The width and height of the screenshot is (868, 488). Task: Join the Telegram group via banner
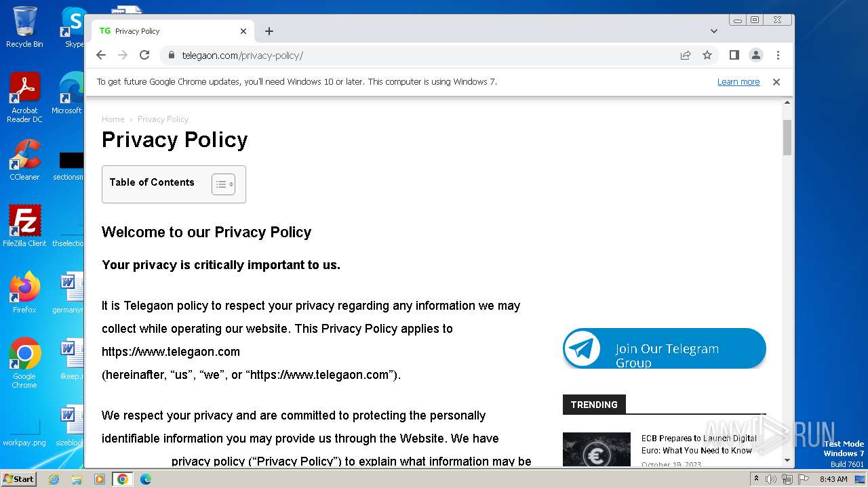(664, 349)
